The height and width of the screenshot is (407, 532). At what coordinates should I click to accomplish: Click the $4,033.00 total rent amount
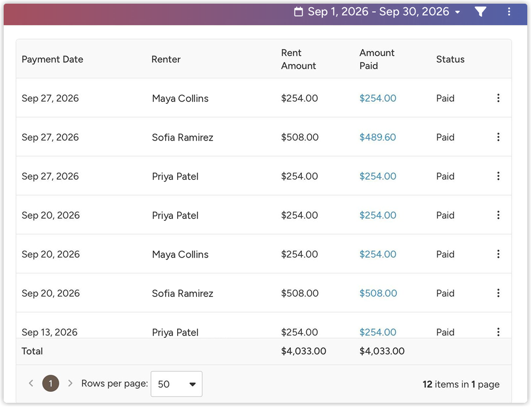pos(303,351)
